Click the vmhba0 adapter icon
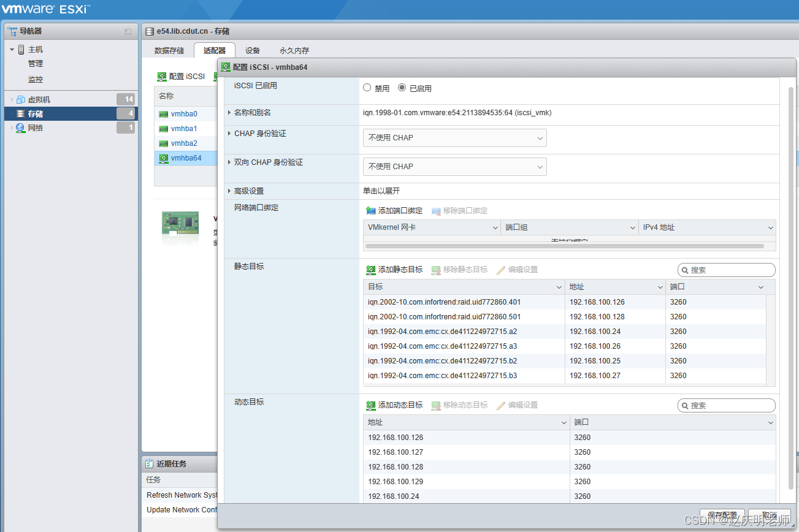Image resolution: width=799 pixels, height=532 pixels. pyautogui.click(x=163, y=114)
